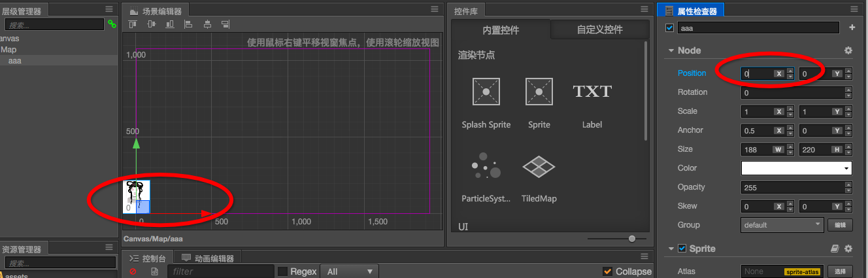Click the align horizontal center icon

point(207,24)
